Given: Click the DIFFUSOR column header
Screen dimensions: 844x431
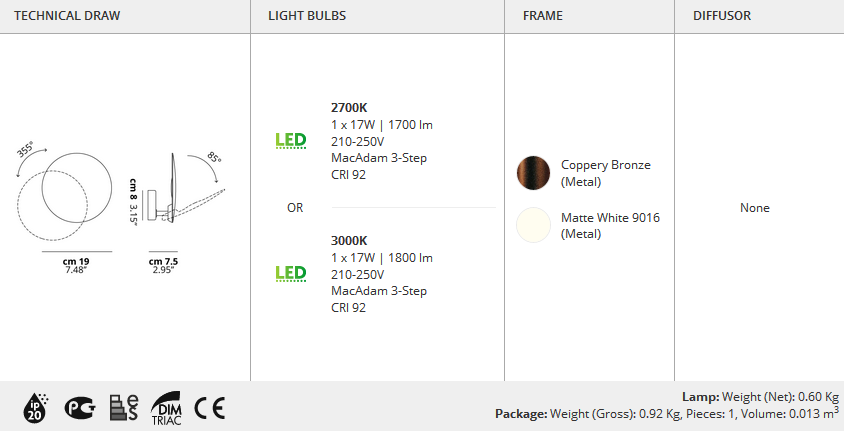Looking at the screenshot, I should (722, 16).
